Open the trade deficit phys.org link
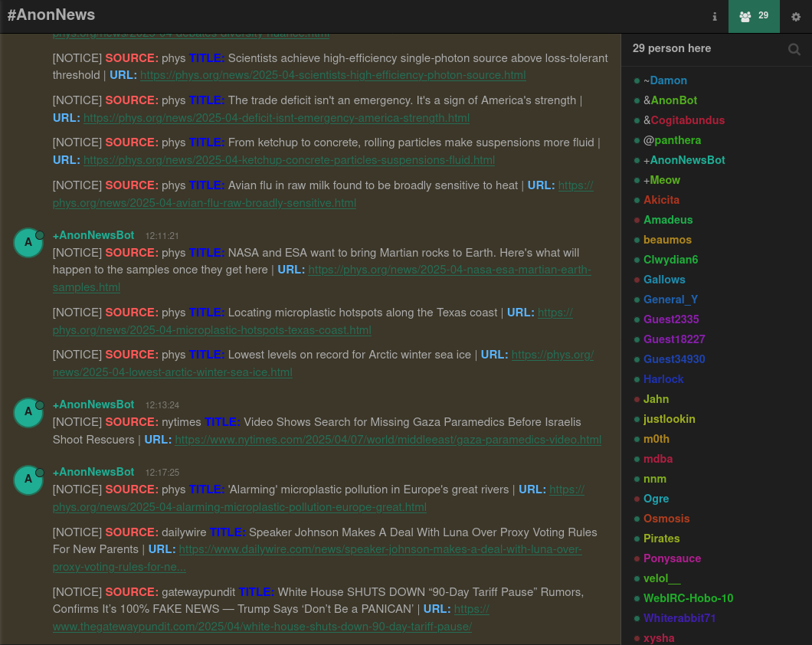The height and width of the screenshot is (645, 812). [276, 118]
